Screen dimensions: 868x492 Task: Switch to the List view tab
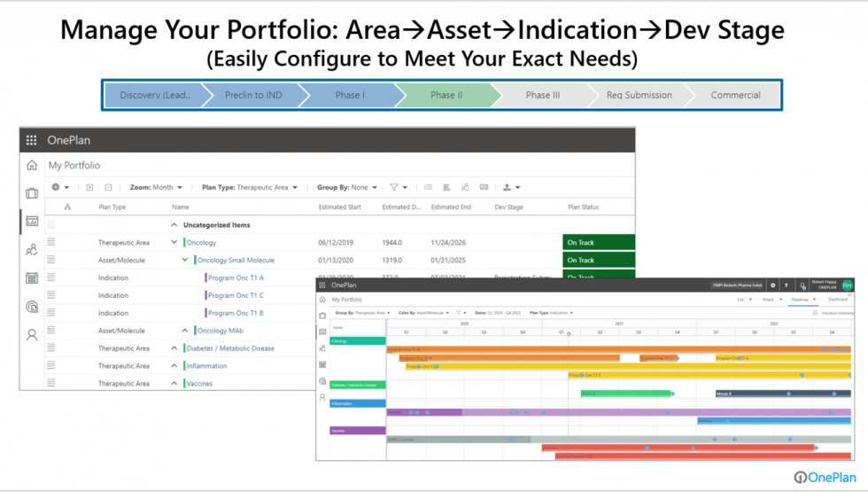[740, 300]
